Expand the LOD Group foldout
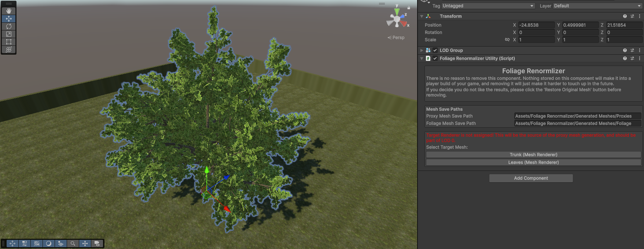 click(x=422, y=50)
